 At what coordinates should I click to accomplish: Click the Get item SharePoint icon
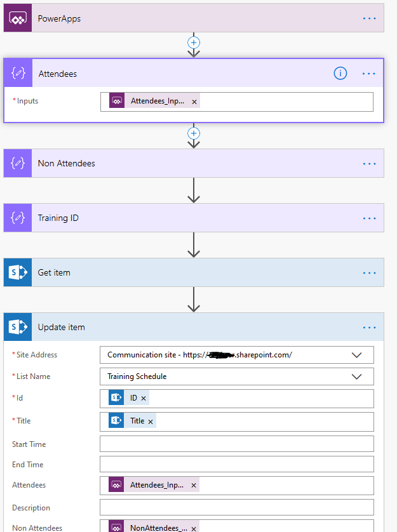17,272
